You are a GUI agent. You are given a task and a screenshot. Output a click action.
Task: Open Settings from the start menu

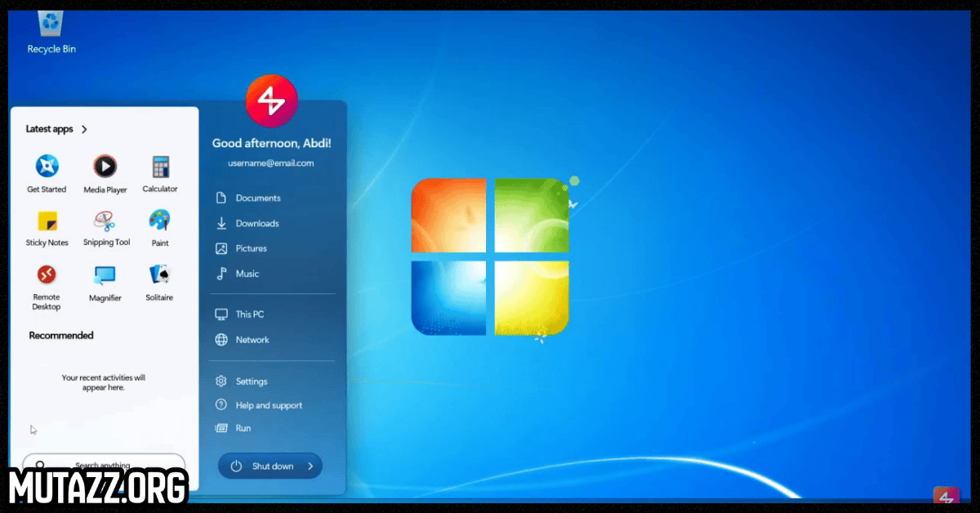[251, 381]
